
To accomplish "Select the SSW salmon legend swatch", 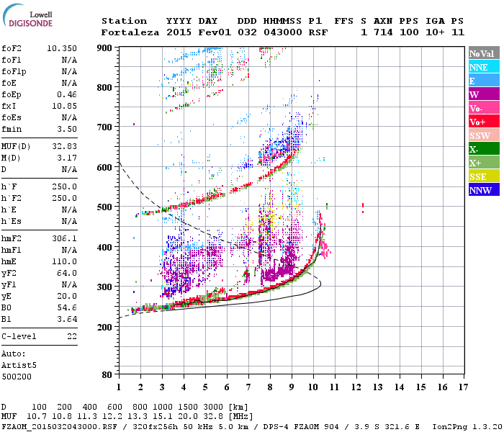I will pyautogui.click(x=484, y=135).
